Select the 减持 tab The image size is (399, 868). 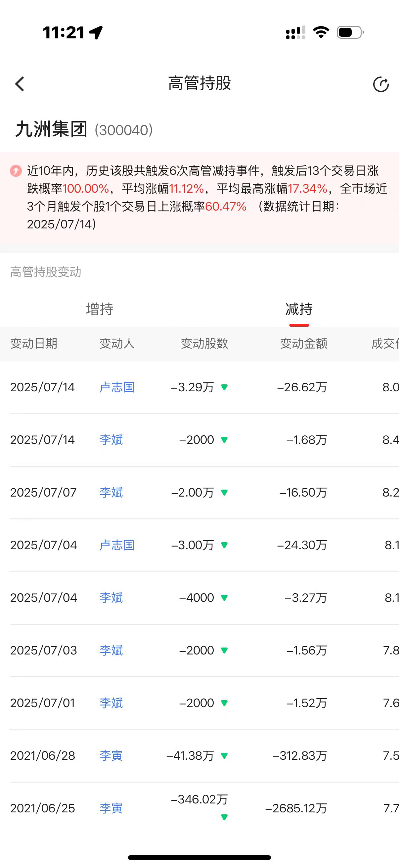pos(299,309)
